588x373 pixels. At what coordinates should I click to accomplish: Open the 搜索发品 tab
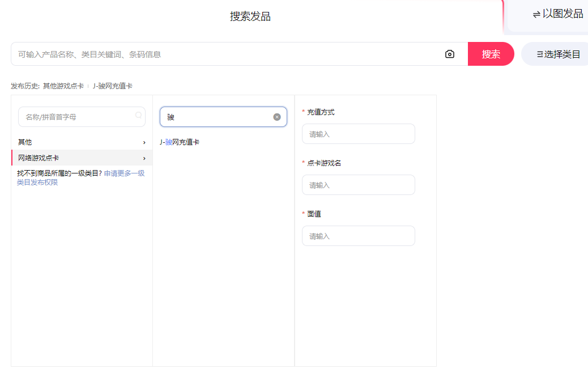(250, 16)
